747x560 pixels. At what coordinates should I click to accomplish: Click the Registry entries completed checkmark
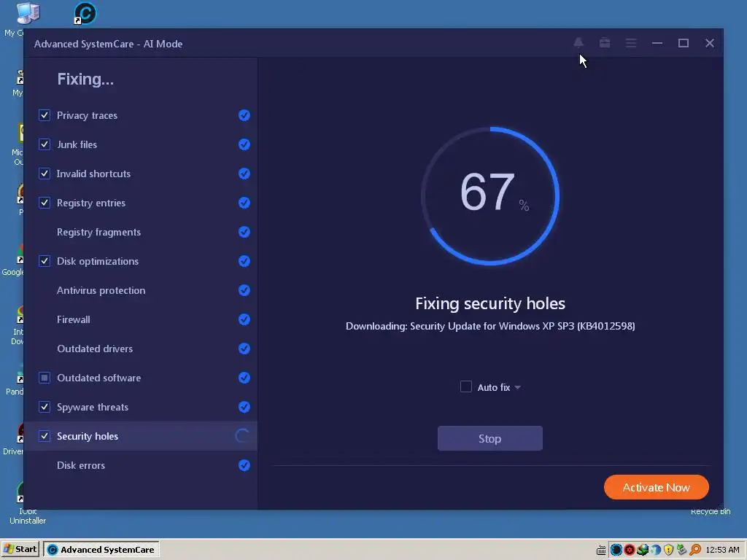(x=244, y=203)
